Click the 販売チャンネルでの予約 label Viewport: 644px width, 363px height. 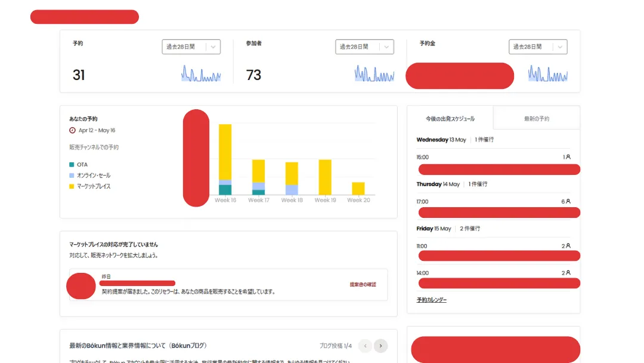94,147
